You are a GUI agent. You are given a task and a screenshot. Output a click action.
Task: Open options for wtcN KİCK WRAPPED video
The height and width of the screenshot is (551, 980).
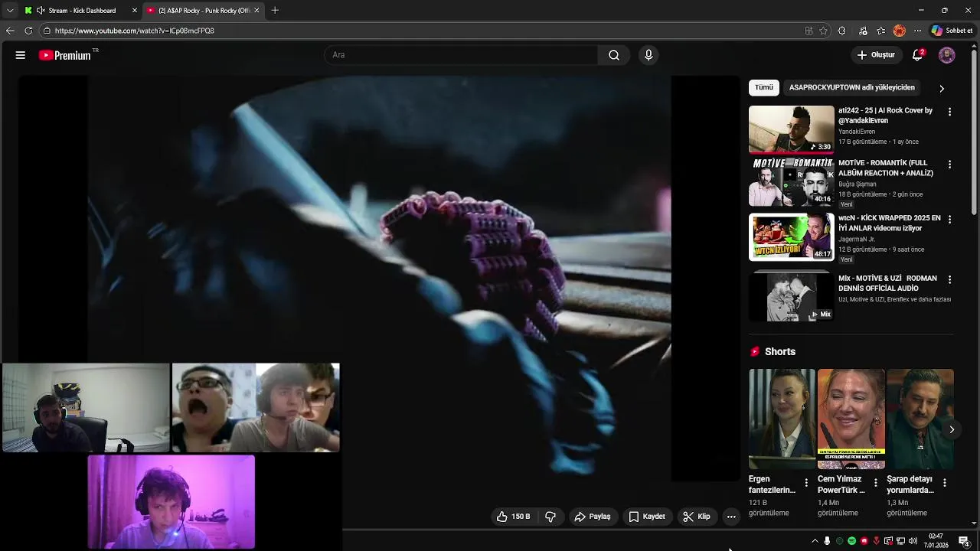949,219
